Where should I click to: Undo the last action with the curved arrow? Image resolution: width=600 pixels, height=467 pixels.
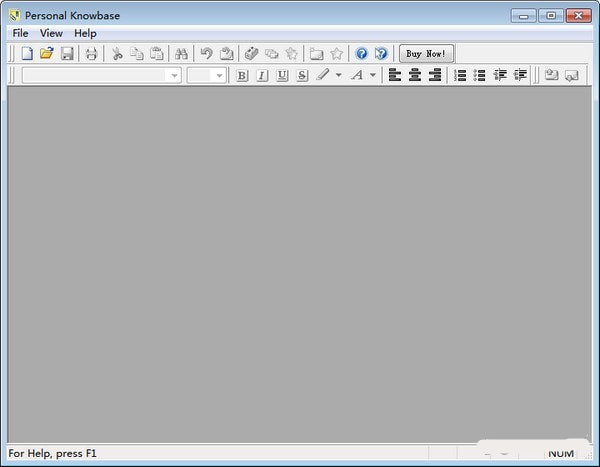pyautogui.click(x=206, y=54)
